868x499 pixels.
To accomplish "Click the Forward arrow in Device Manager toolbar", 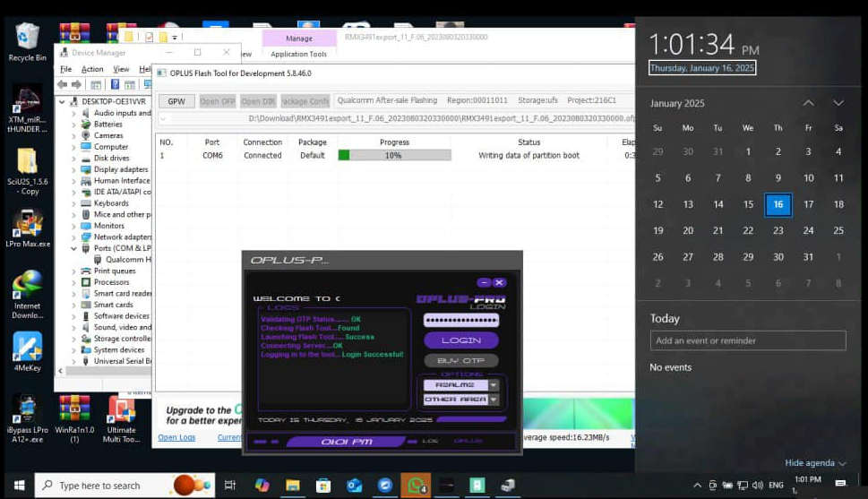I will (x=76, y=85).
